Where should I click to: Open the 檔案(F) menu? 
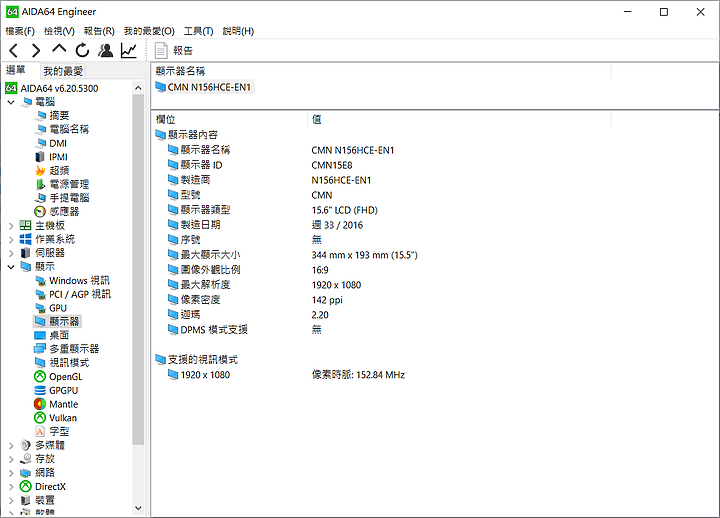(x=20, y=31)
